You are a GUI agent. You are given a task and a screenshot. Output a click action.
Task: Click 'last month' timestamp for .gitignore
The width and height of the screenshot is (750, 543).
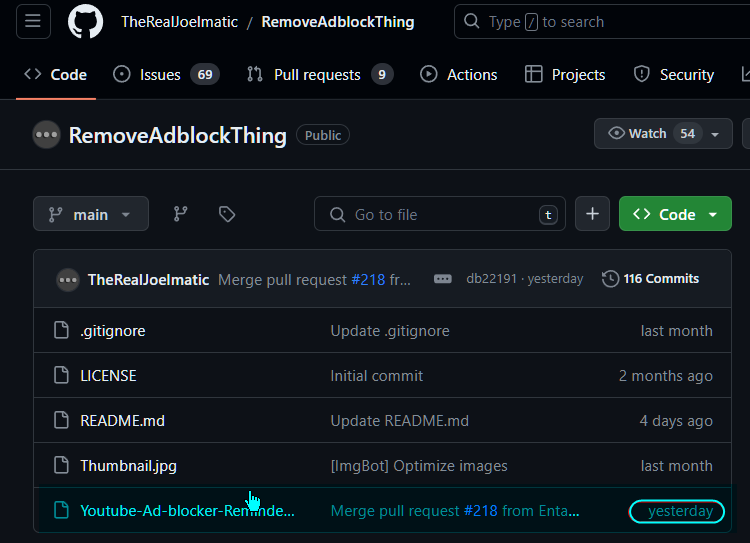coord(676,331)
